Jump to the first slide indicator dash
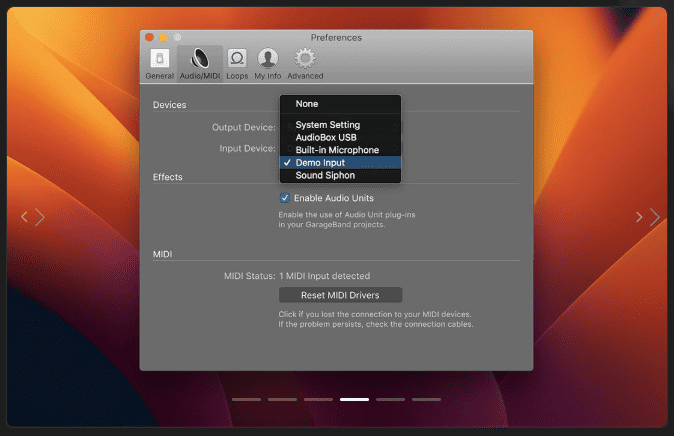 pyautogui.click(x=246, y=399)
